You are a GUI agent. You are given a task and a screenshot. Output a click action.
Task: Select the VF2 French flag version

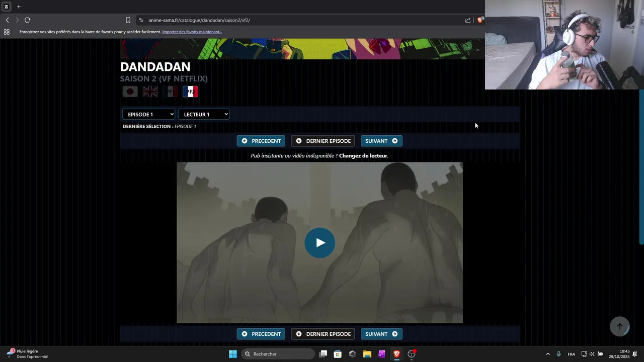[190, 92]
